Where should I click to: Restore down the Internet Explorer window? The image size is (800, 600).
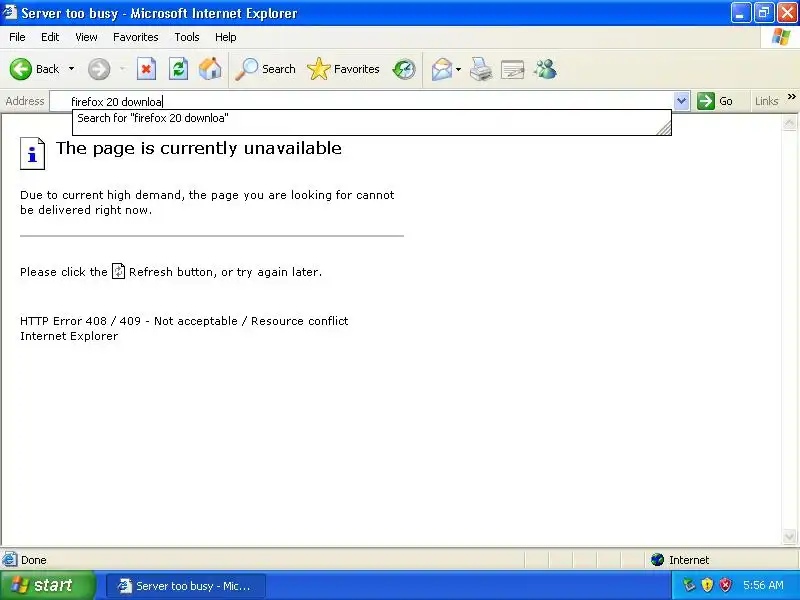pyautogui.click(x=764, y=13)
